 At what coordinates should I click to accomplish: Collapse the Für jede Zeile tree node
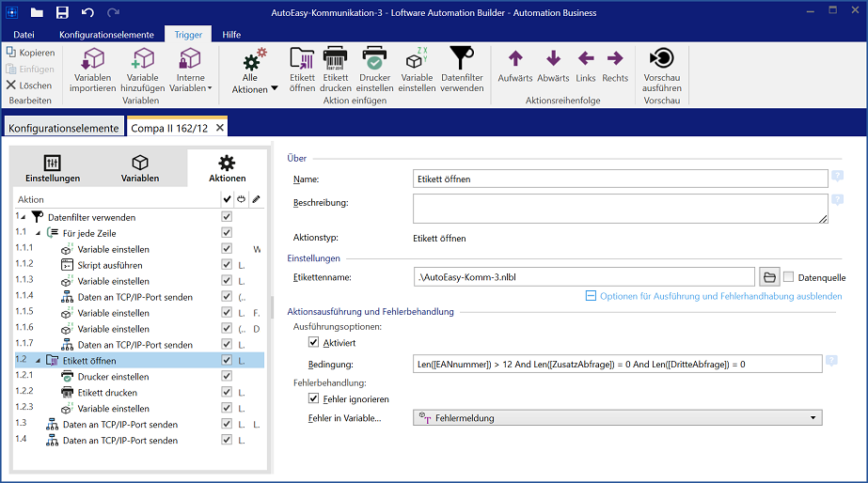(39, 233)
